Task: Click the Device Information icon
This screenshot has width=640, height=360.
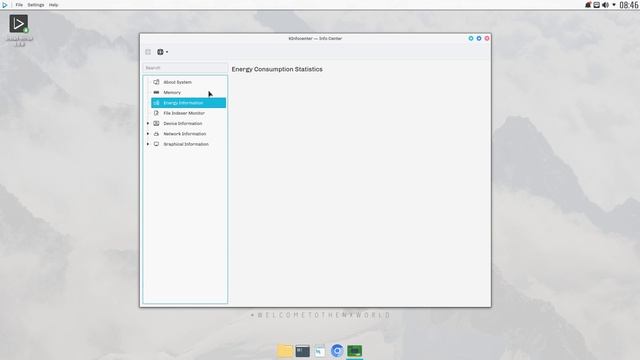Action: coord(156,123)
